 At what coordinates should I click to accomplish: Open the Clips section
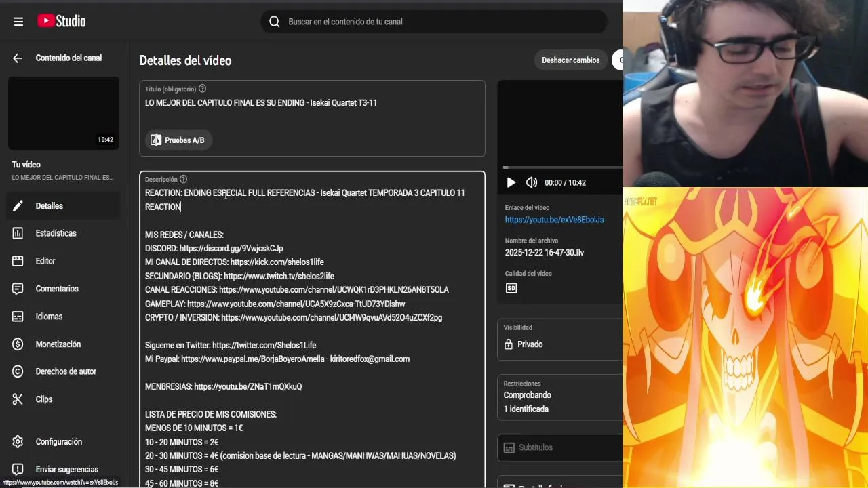tap(64, 399)
